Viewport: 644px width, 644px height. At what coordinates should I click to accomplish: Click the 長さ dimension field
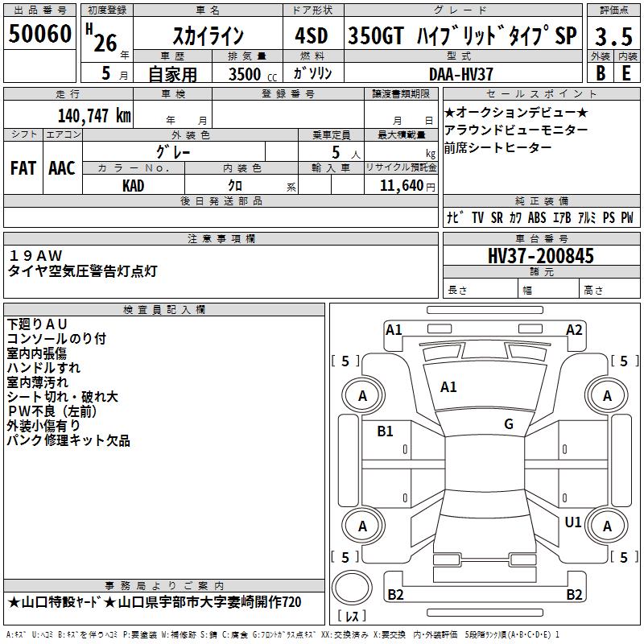(480, 290)
